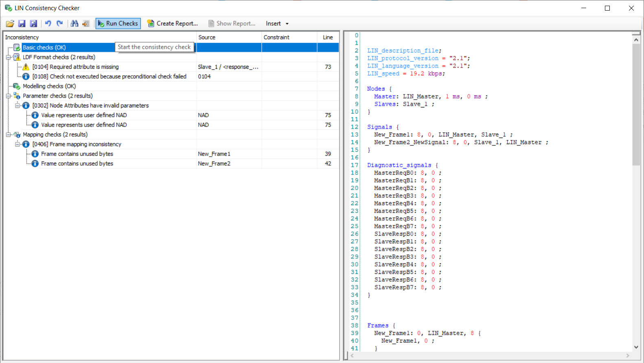
Task: Click the Frames { line in editor
Action: point(381,326)
